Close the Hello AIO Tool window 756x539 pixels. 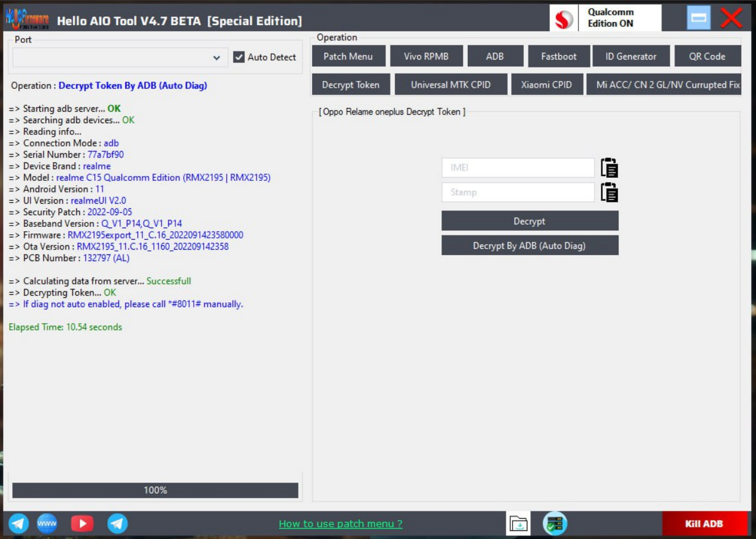[x=731, y=18]
